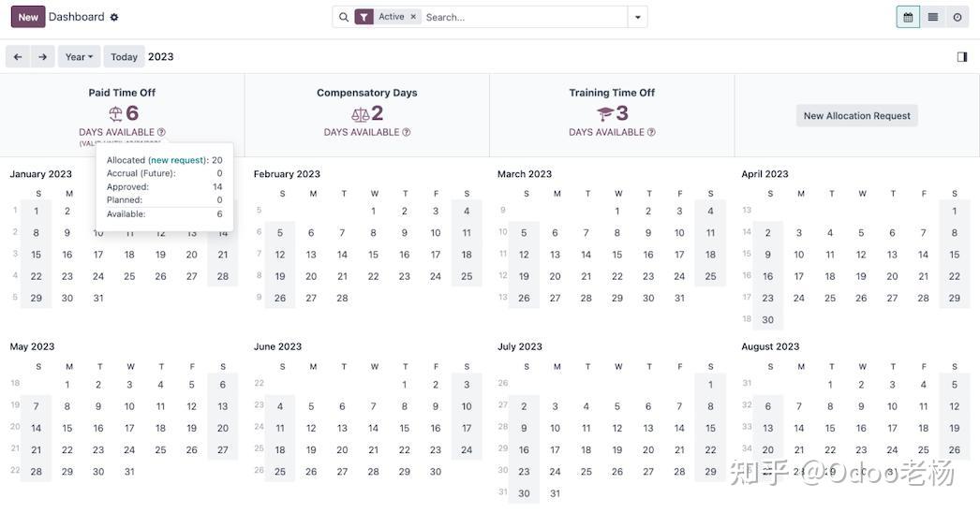Image resolution: width=980 pixels, height=513 pixels.
Task: Click the Paid Time Off help icon
Action: pyautogui.click(x=161, y=133)
